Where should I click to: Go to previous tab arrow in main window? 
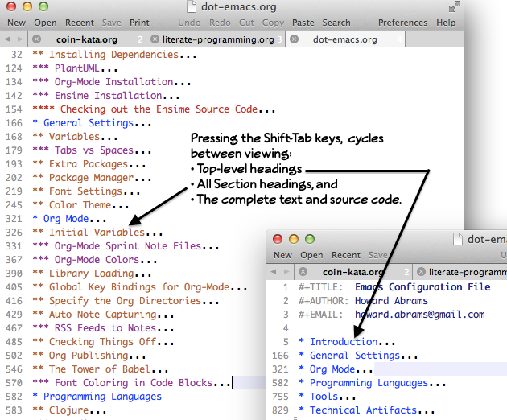coord(7,39)
